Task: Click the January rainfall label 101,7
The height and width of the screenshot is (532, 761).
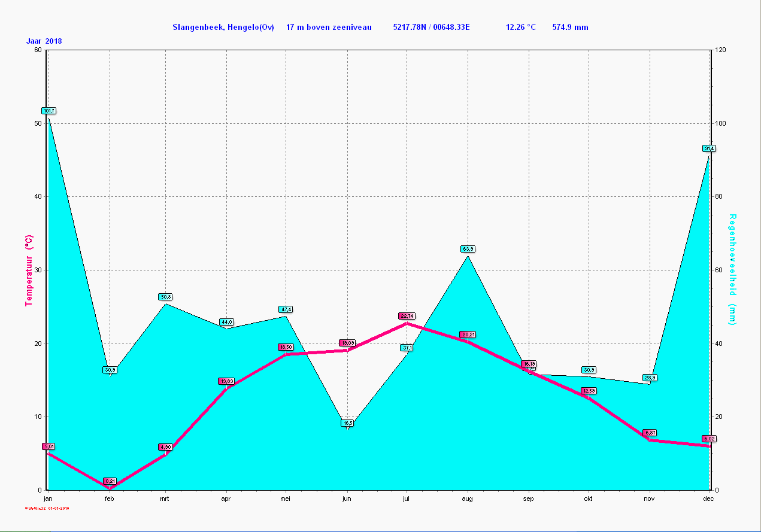Action: tap(48, 111)
